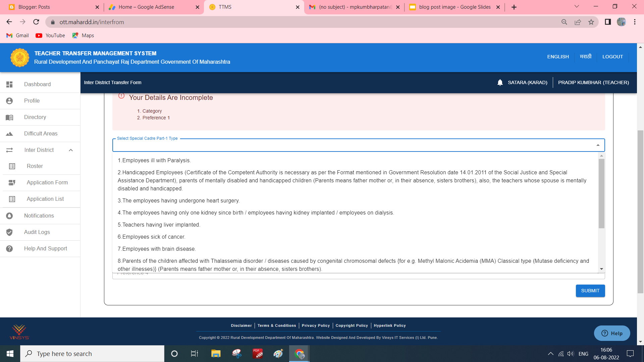Click the Difficult Areas mountain icon
Viewport: 644px width, 362px height.
click(9, 134)
